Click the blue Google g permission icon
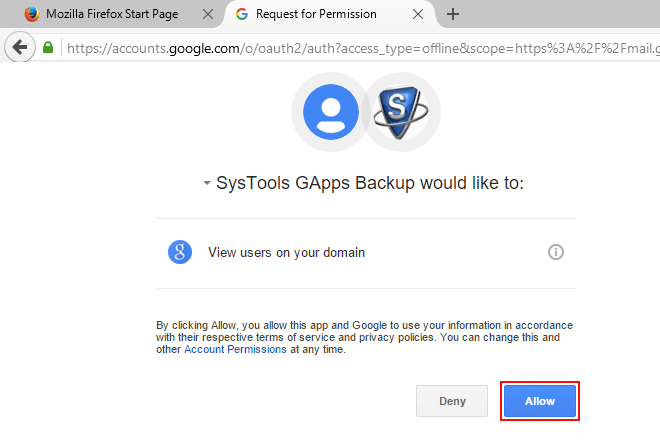 click(x=180, y=252)
